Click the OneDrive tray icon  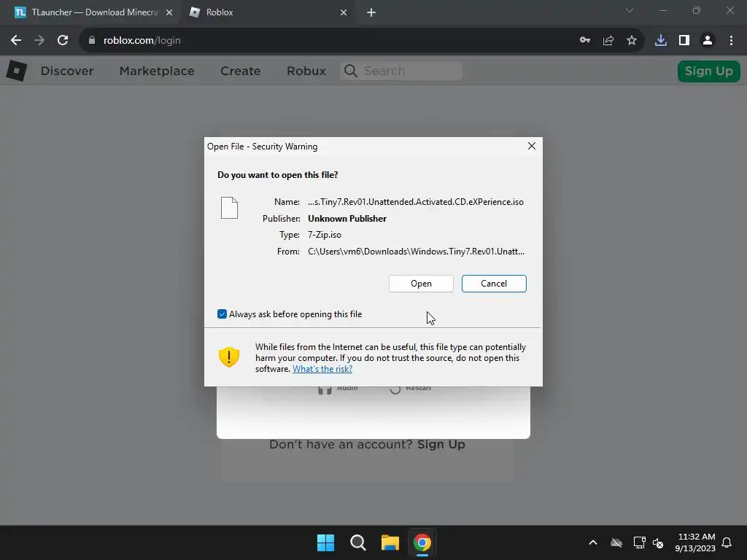[616, 542]
